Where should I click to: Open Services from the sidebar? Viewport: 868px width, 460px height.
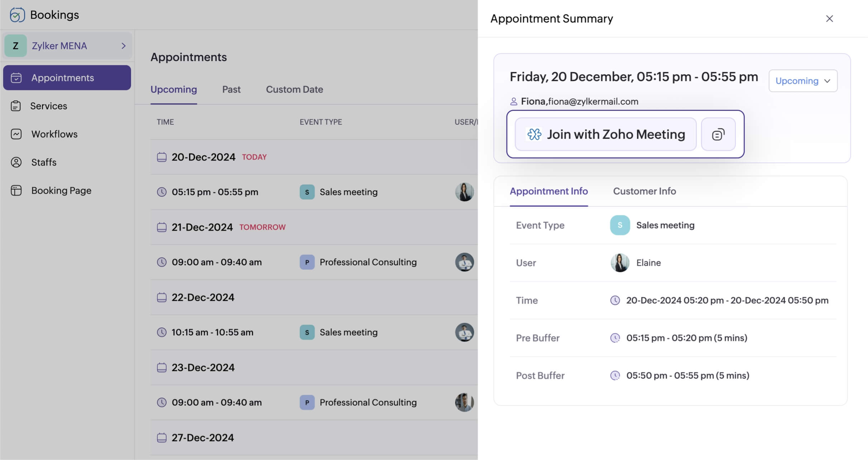tap(48, 106)
